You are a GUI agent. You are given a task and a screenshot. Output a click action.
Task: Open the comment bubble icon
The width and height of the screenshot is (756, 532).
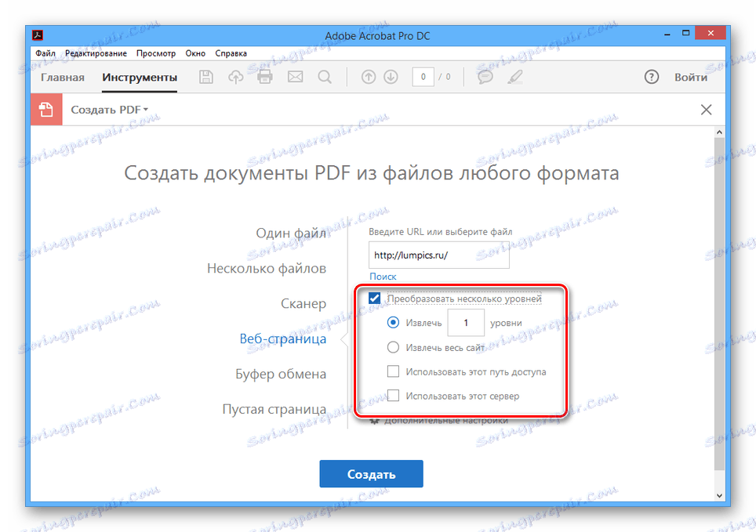tap(485, 76)
